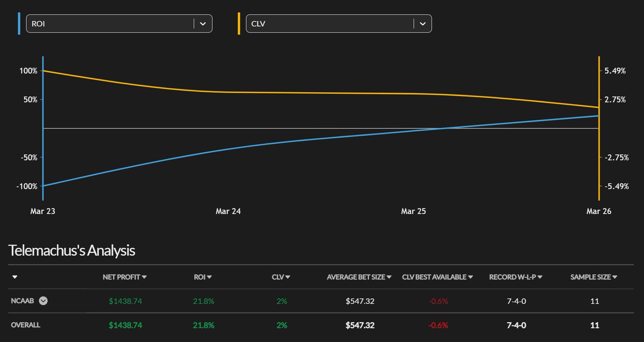This screenshot has height=342, width=644.
Task: Click NCAAB average bet size $547.32
Action: tap(360, 301)
